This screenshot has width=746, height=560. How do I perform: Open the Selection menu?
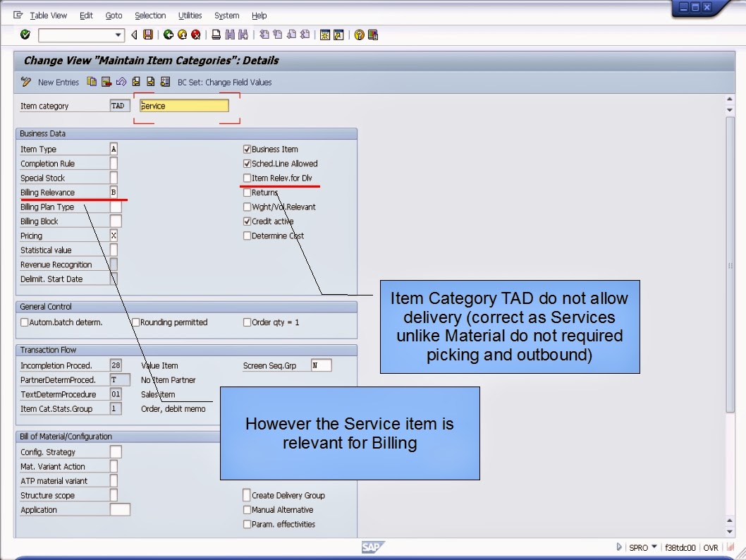pos(150,16)
